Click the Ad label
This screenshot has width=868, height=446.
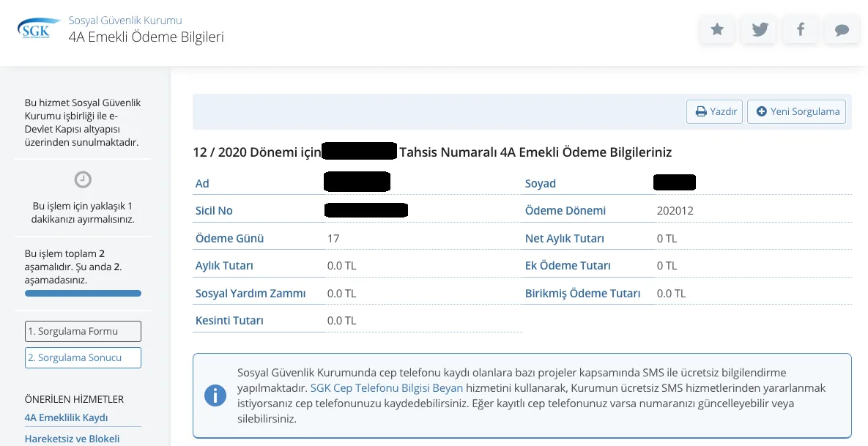pyautogui.click(x=202, y=184)
